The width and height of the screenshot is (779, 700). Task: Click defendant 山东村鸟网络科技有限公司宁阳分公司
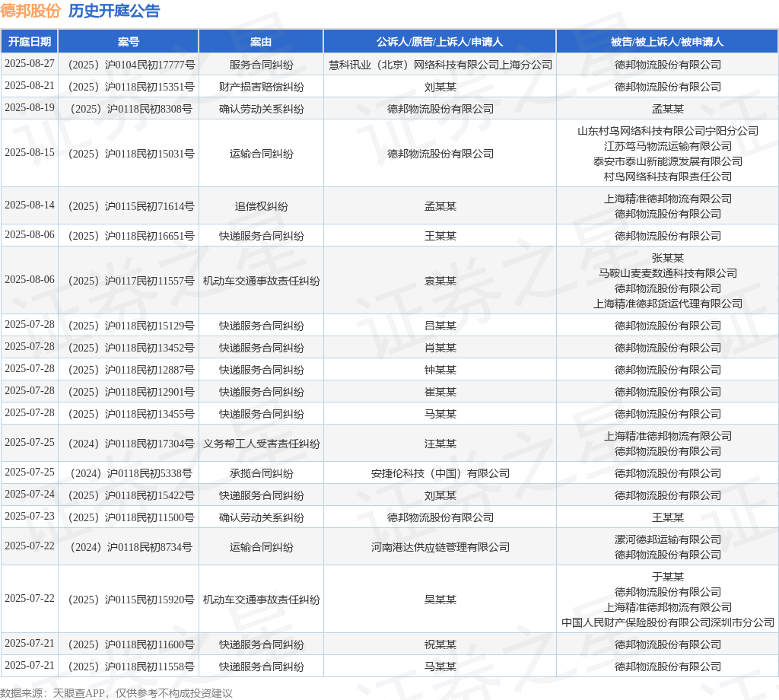pyautogui.click(x=668, y=131)
